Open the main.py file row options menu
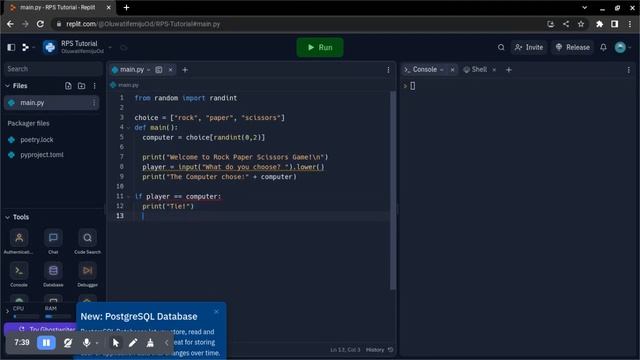Viewport: 640px width, 360px height. pyautogui.click(x=94, y=103)
